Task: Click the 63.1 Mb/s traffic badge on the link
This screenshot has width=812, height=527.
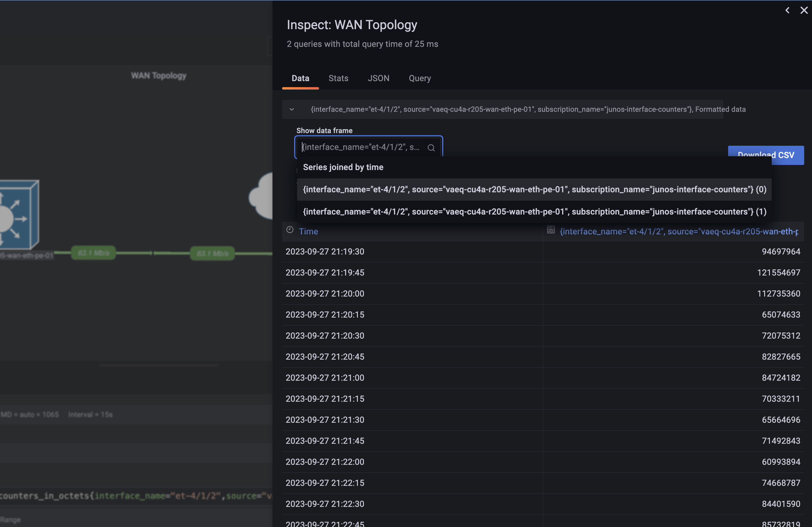Action: 94,253
